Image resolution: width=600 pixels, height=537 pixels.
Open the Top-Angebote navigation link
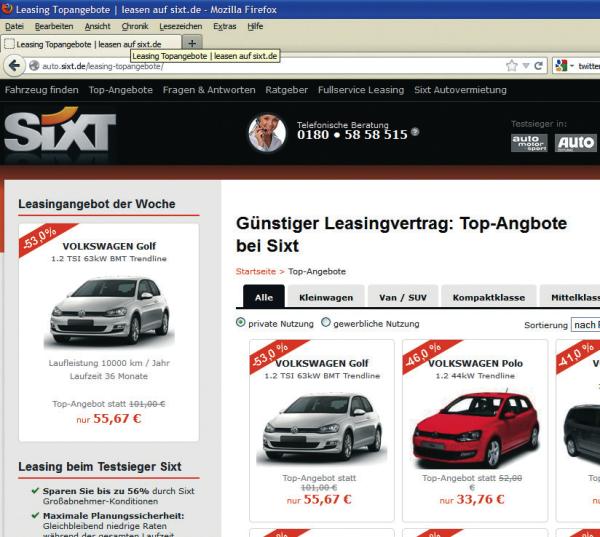(x=121, y=90)
